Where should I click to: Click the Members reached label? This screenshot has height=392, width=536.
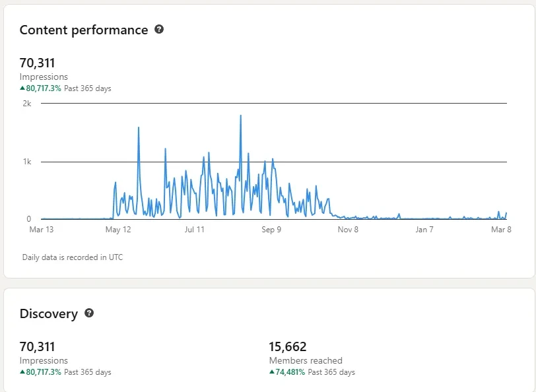306,361
